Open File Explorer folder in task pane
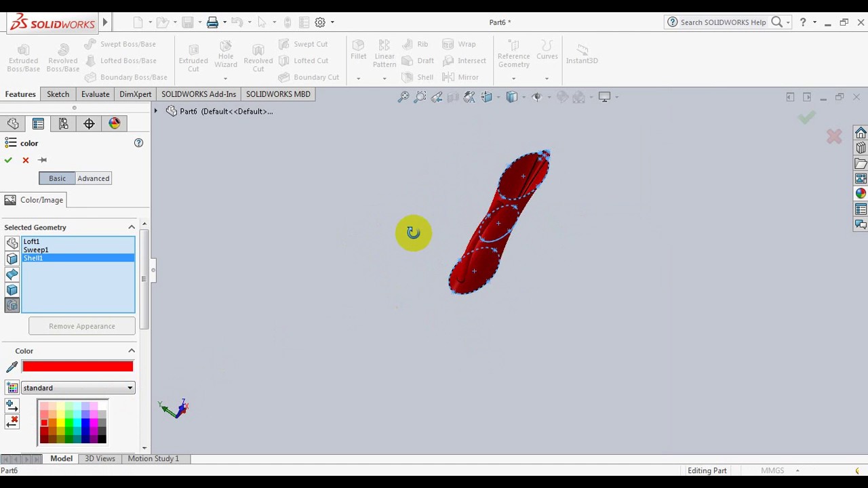The image size is (868, 488). point(861,164)
